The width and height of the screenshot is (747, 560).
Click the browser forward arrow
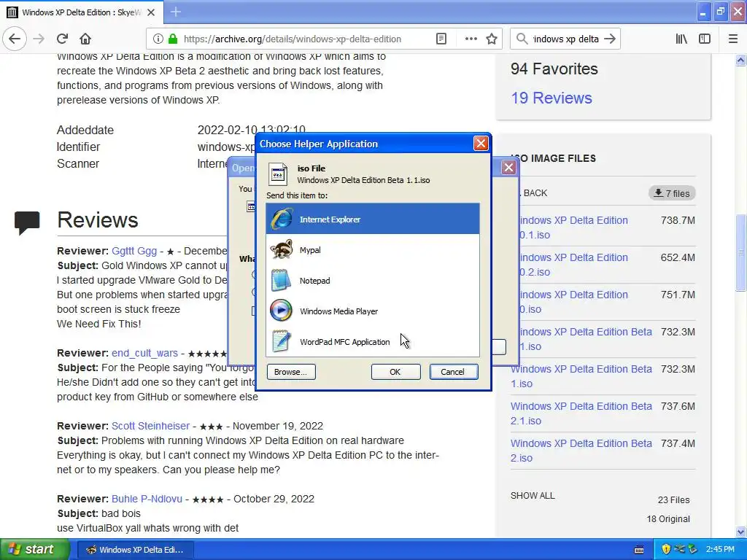click(x=39, y=39)
